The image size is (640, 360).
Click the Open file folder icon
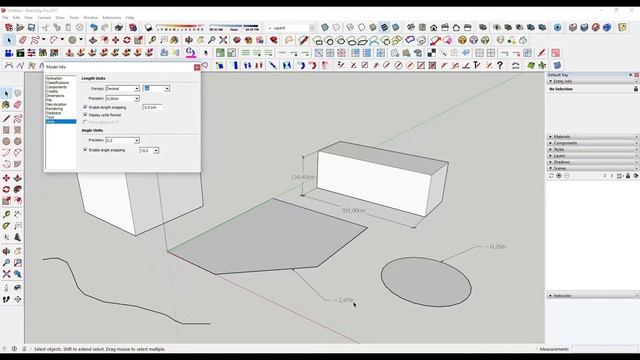point(20,28)
